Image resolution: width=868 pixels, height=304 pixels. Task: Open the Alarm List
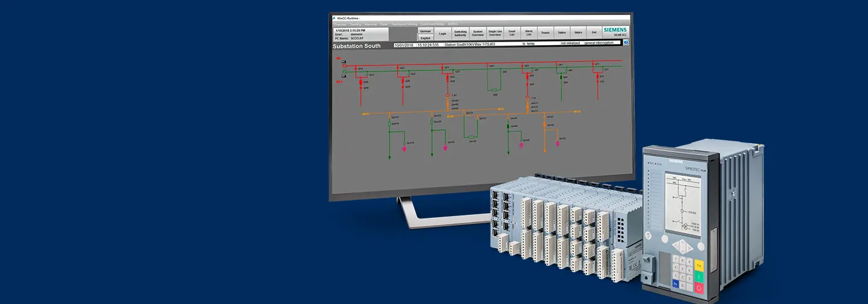[529, 34]
